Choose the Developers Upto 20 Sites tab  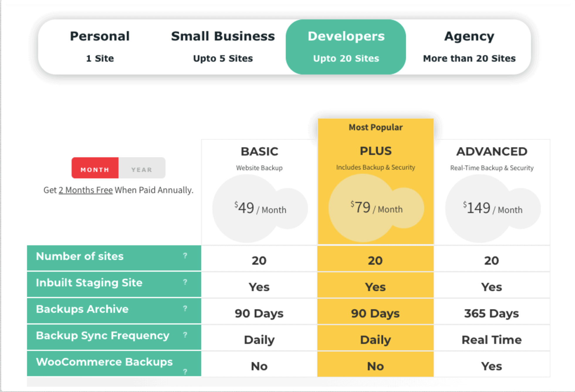point(346,46)
